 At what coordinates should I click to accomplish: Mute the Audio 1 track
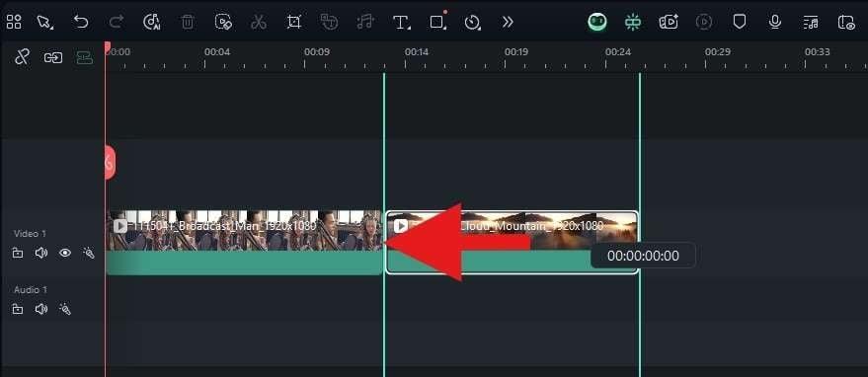tap(41, 309)
